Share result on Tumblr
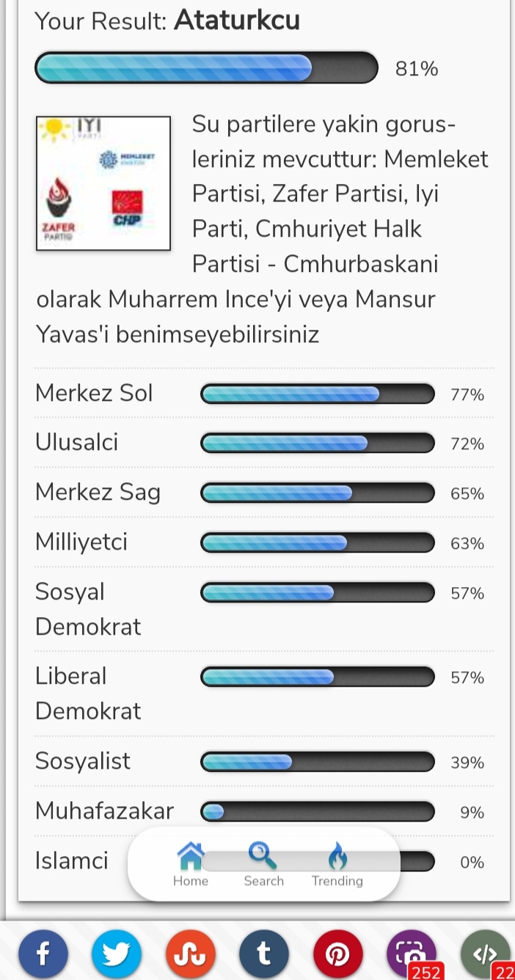The width and height of the screenshot is (515, 980). 264,954
